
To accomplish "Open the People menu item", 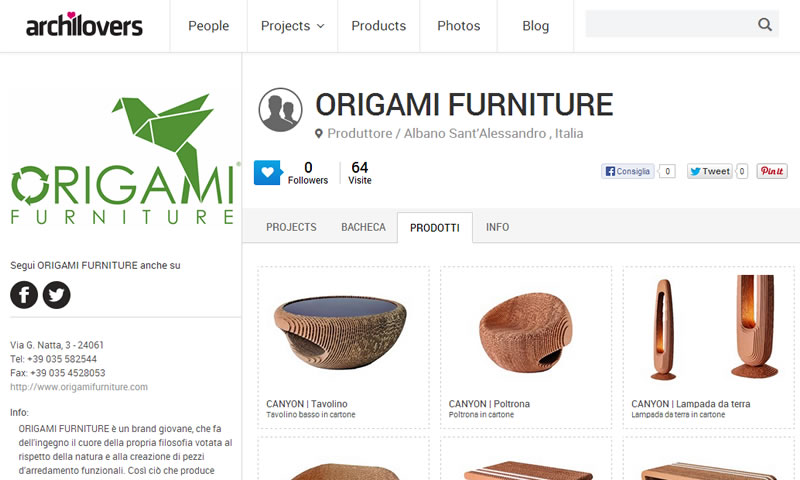I will [209, 26].
